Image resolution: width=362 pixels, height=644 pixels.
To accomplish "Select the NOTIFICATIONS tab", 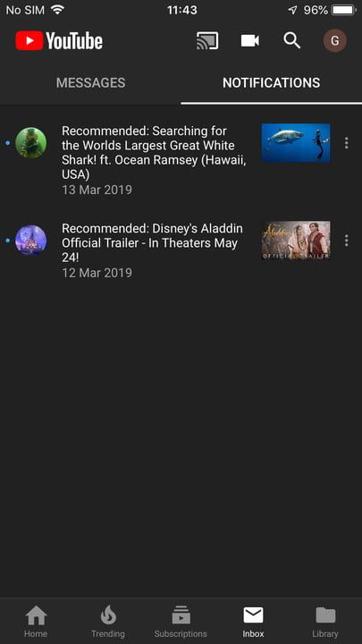I will click(272, 82).
